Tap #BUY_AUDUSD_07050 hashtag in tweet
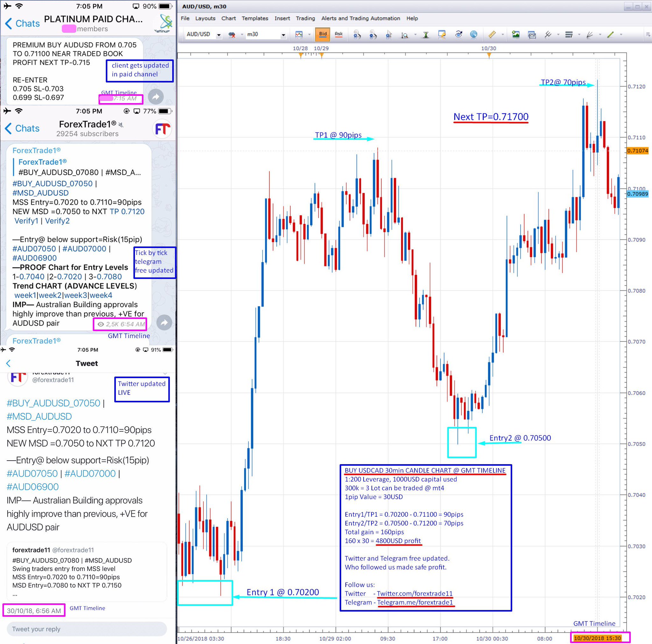 coord(53,403)
